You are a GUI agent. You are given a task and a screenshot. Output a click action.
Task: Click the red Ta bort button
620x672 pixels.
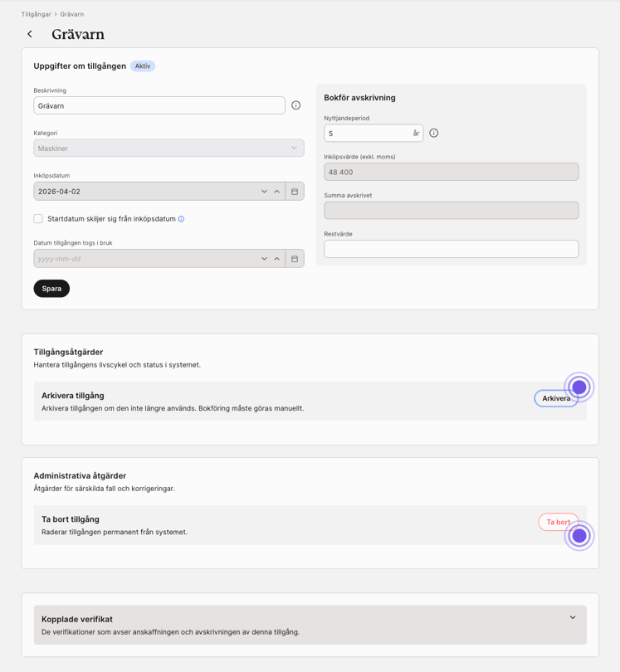click(558, 522)
